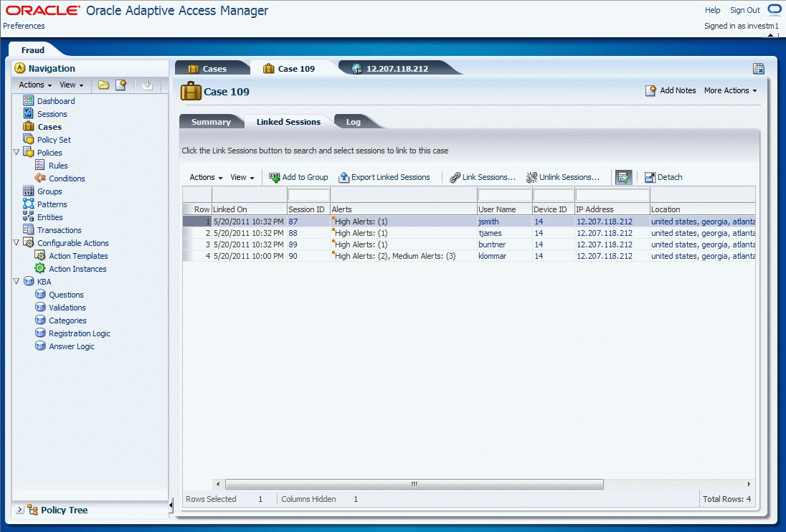Screen dimensions: 786x532
Task: Open the More Actions dropdown
Action: coord(730,90)
